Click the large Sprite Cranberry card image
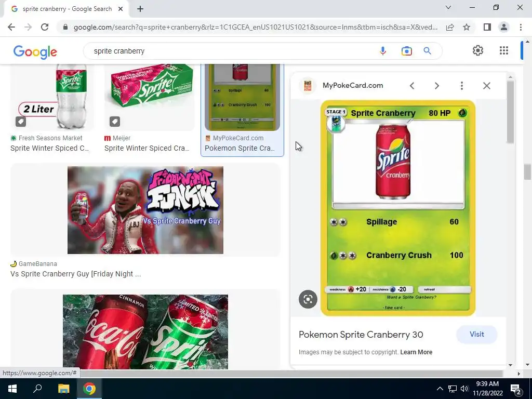This screenshot has height=399, width=532. [x=398, y=208]
